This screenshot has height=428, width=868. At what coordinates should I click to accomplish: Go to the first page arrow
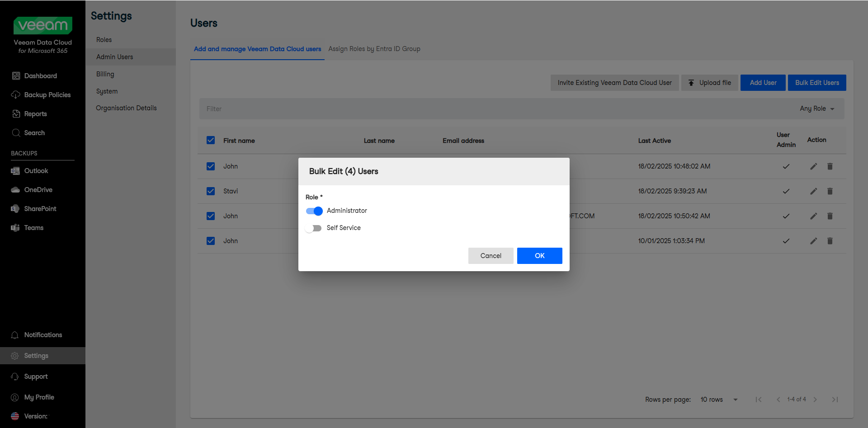[759, 400]
